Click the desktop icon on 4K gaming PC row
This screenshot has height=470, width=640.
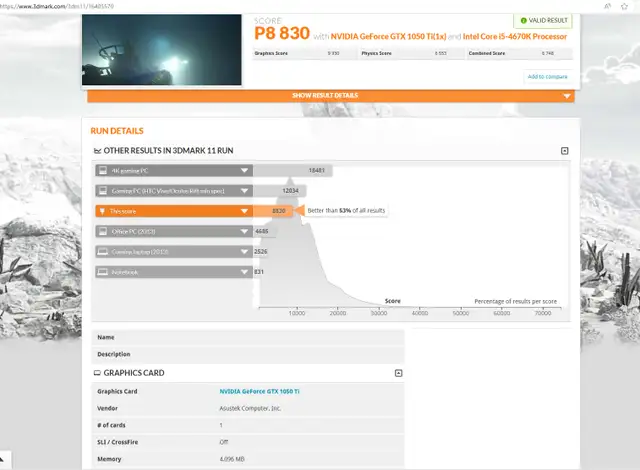point(103,170)
